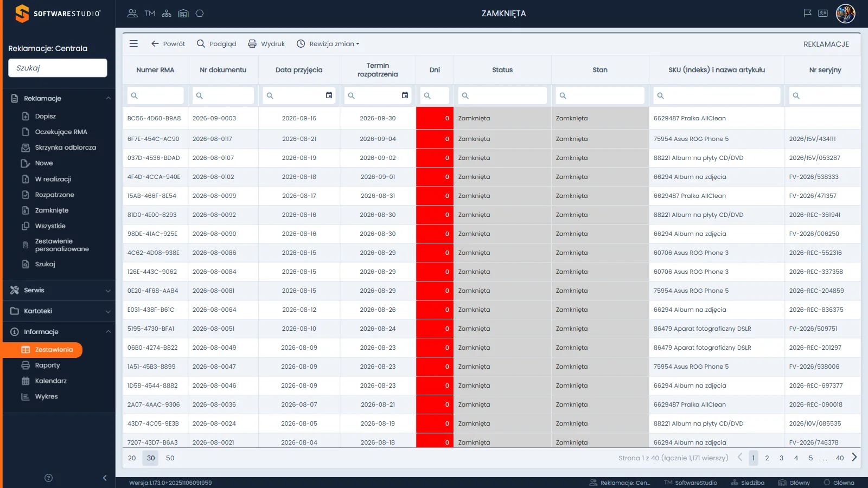Set page size to 50 rows
This screenshot has height=488, width=868.
(x=170, y=458)
